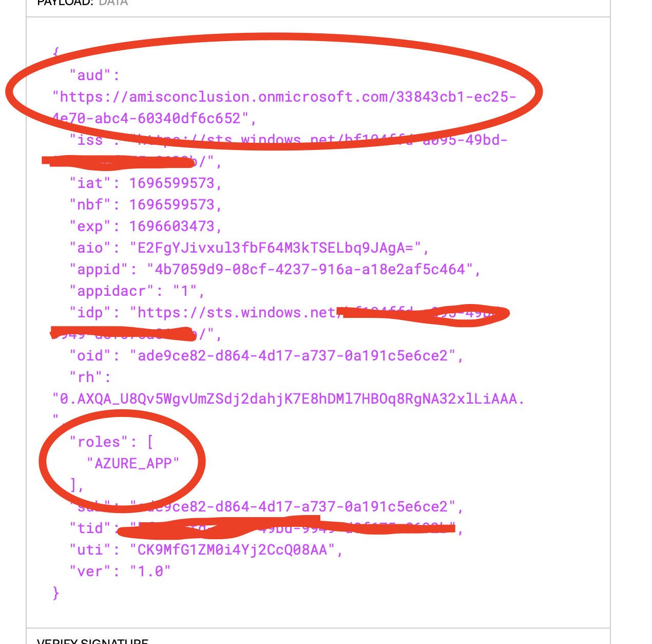Screen dimensions: 652x644
Task: Click the "tid" key label
Action: click(90, 528)
